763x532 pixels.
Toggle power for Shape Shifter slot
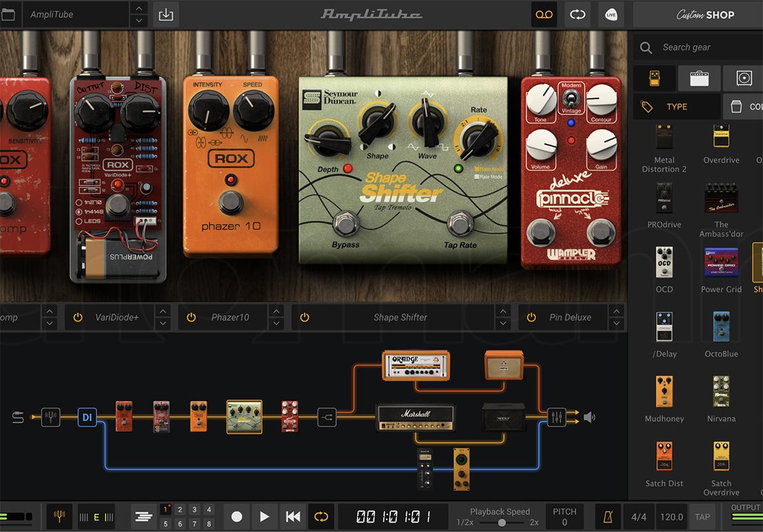point(305,317)
